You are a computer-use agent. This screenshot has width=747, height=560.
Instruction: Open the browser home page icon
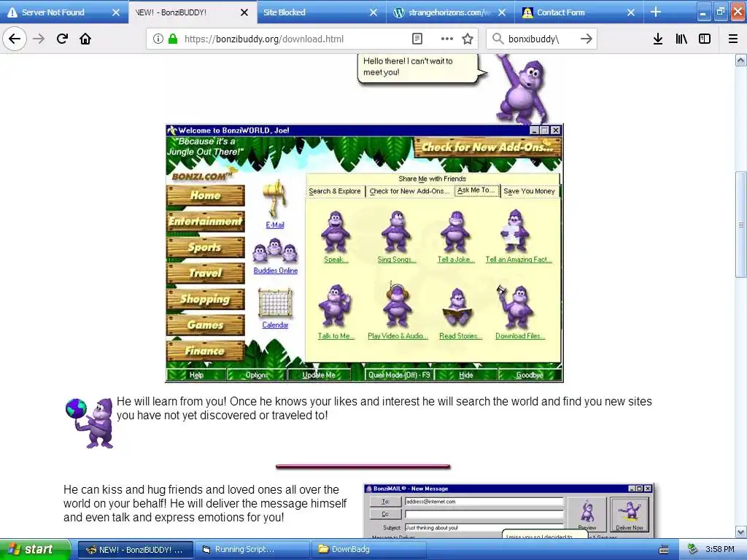(x=85, y=39)
